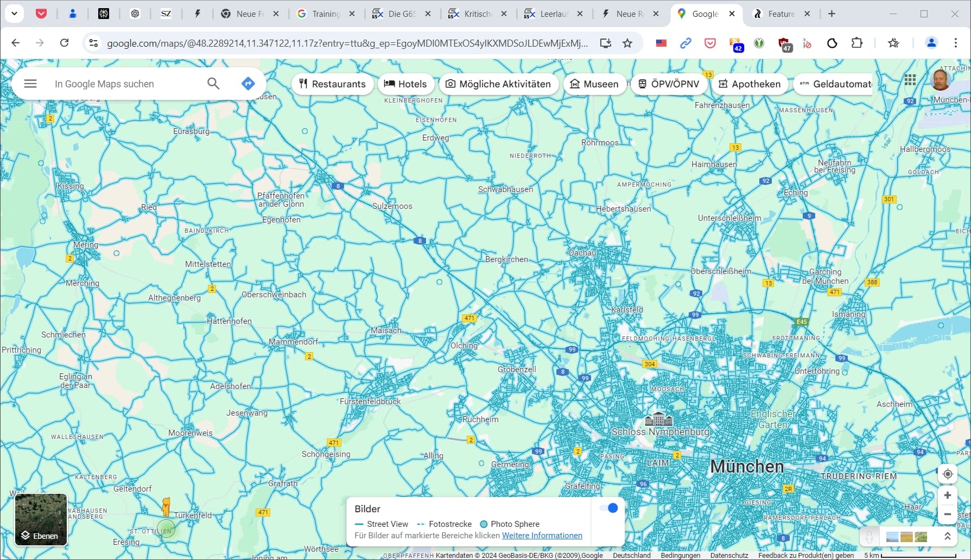This screenshot has height=560, width=971.
Task: Zoom out with the minus button
Action: pyautogui.click(x=947, y=514)
